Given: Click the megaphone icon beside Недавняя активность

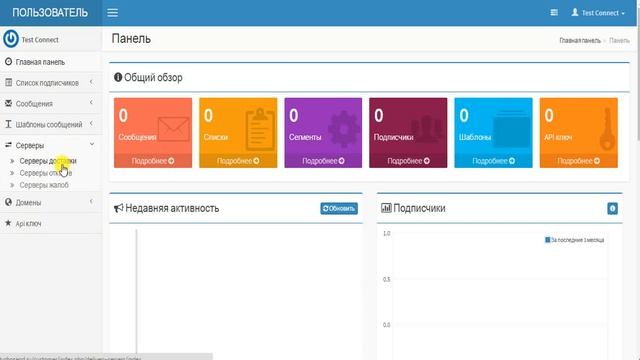Looking at the screenshot, I should [118, 208].
